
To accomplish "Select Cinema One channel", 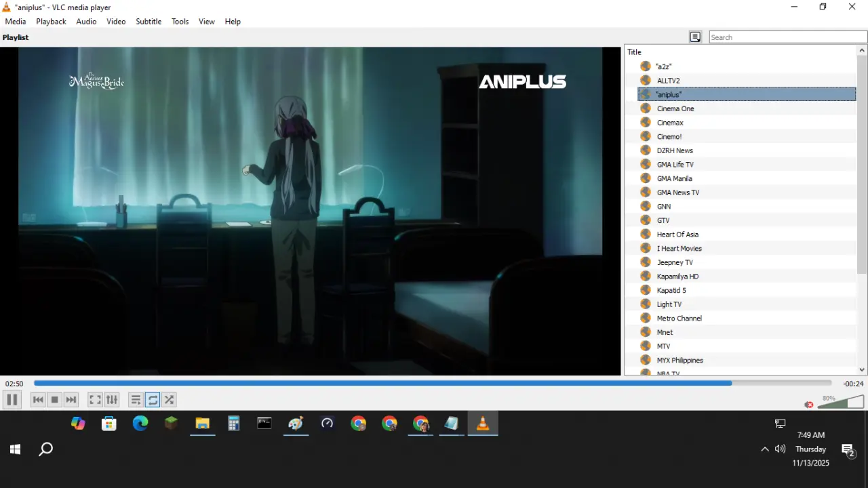I will [747, 108].
